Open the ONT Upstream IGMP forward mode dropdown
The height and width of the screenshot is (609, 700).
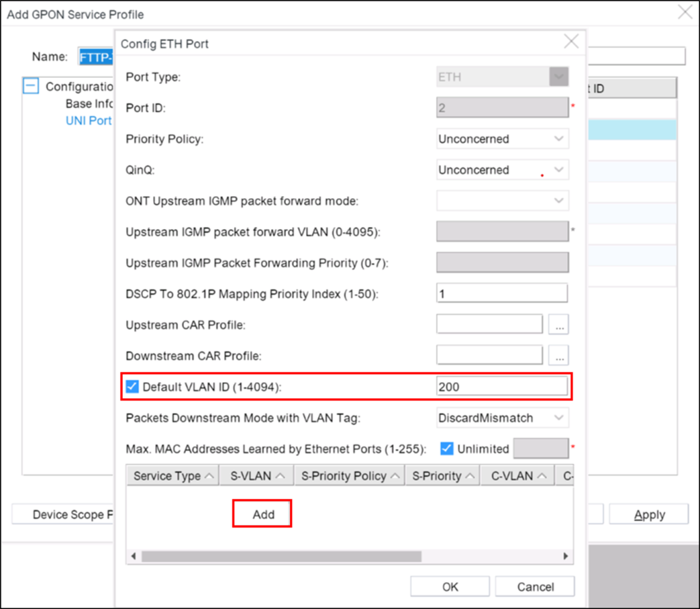(558, 200)
